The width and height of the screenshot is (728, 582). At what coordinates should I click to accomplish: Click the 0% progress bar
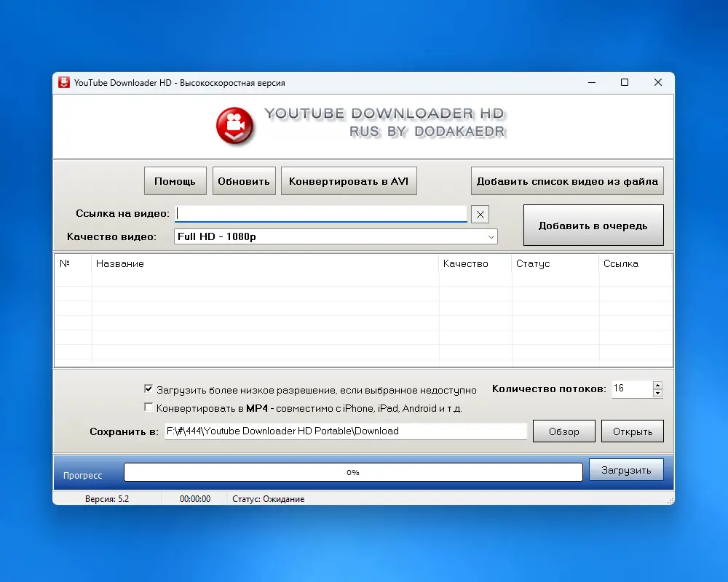coord(353,471)
